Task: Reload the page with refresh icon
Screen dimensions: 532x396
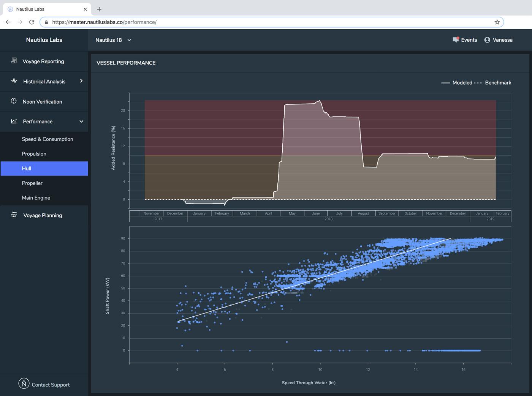Action: pos(32,22)
